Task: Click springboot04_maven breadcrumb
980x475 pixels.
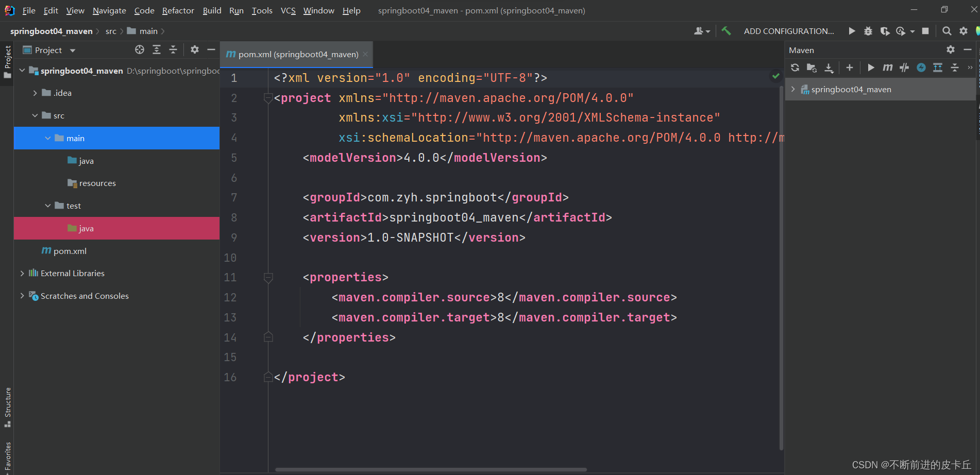Action: [x=51, y=31]
